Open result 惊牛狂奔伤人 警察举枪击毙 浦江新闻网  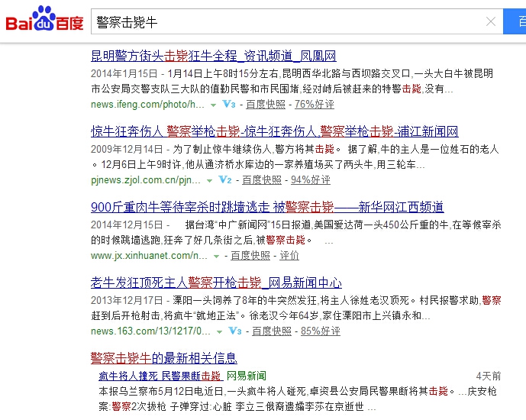(x=275, y=131)
